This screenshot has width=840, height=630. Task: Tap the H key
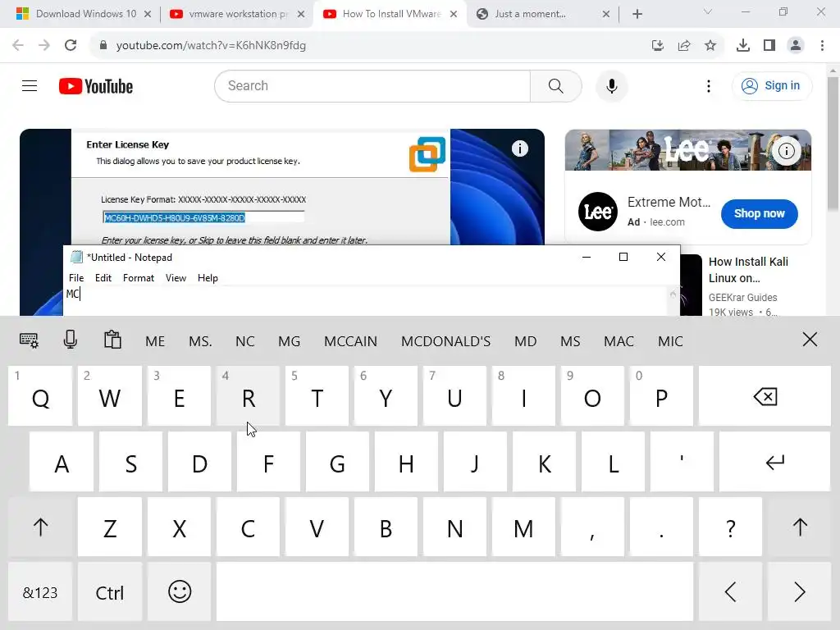pos(406,462)
